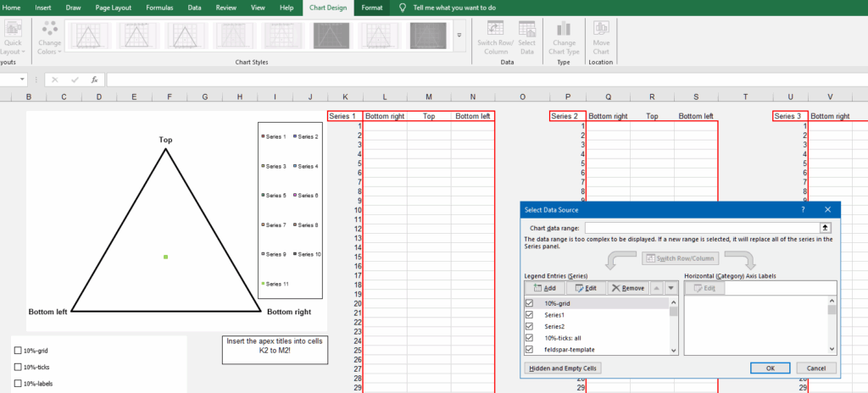Open the Change Colors palette
The image size is (868, 393).
(50, 37)
